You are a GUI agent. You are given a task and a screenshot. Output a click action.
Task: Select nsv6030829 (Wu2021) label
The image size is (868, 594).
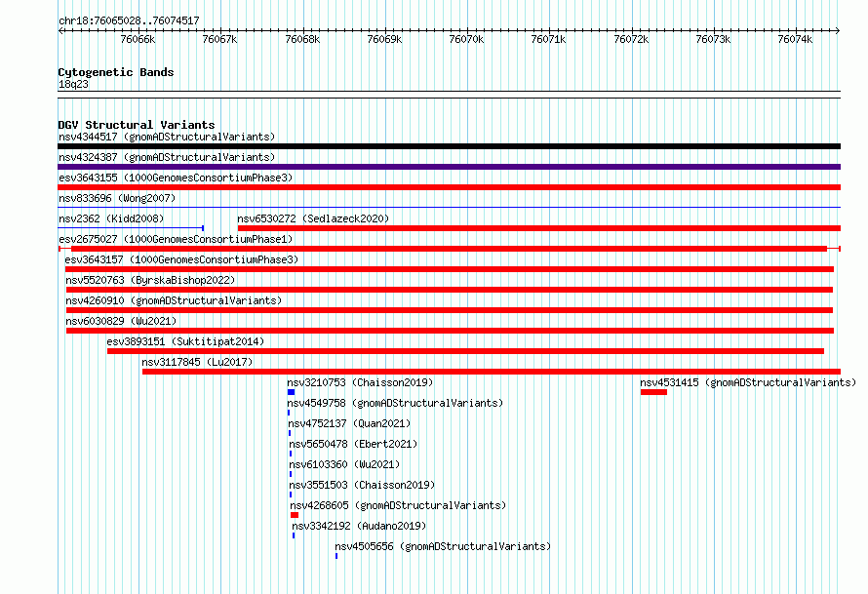pos(121,321)
